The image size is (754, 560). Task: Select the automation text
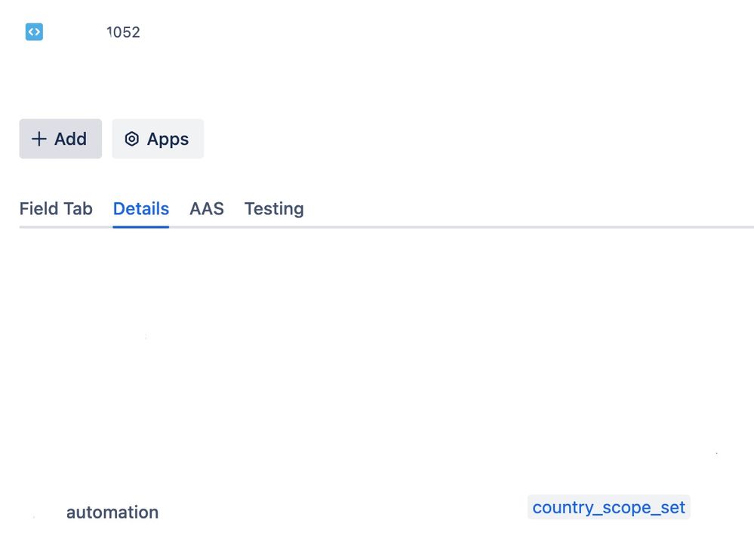(x=112, y=512)
